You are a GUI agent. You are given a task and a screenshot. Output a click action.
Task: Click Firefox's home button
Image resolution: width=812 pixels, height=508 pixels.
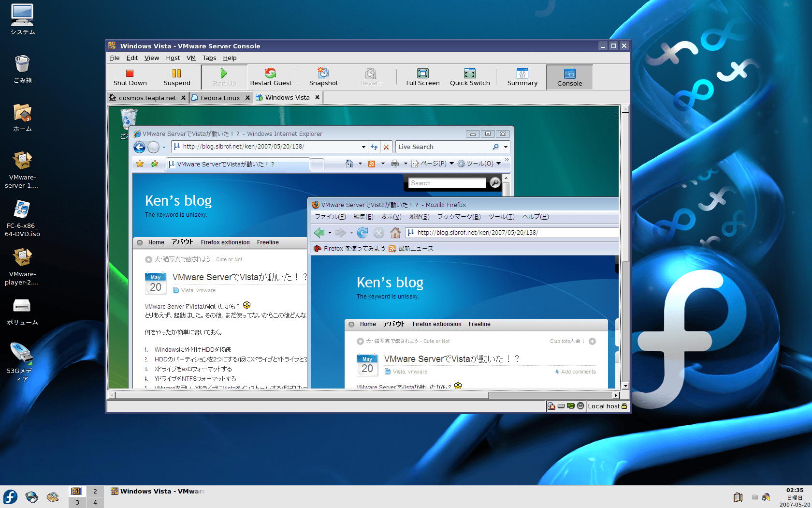tap(395, 233)
